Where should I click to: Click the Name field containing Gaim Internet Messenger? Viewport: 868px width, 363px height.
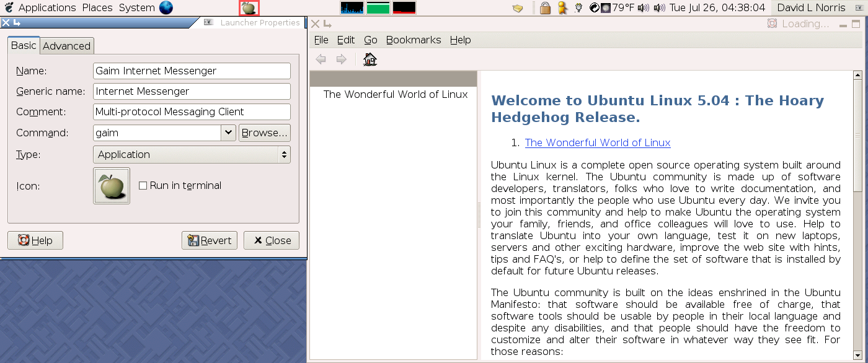[192, 71]
